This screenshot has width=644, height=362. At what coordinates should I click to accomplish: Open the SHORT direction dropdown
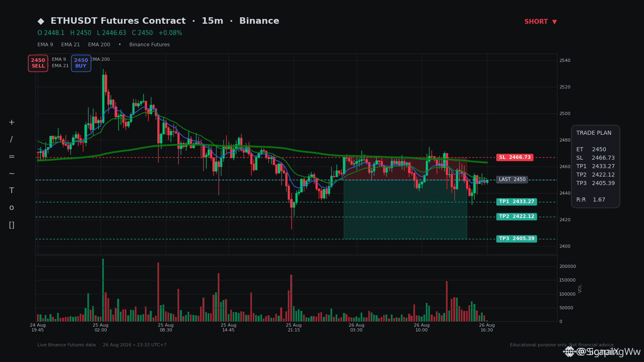coord(541,22)
